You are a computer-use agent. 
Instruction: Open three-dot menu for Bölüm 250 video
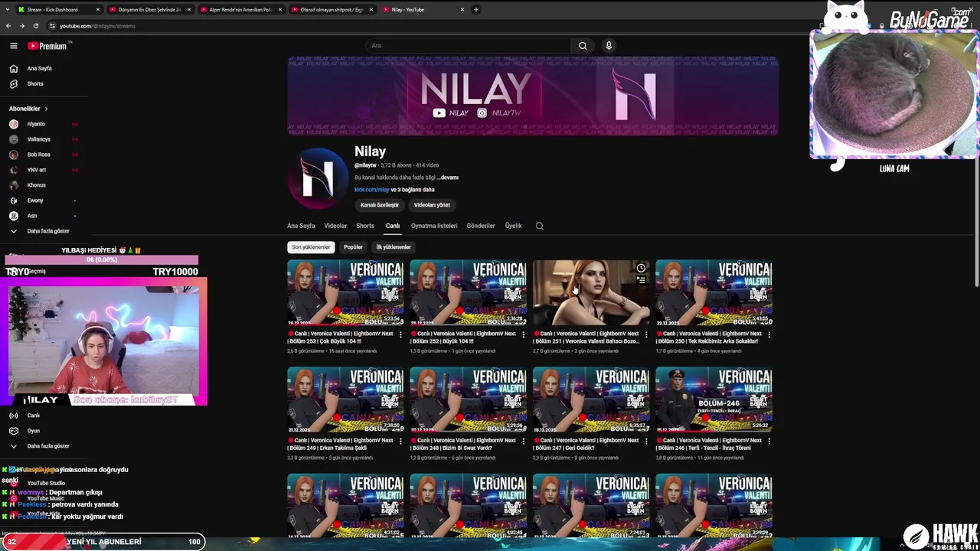coord(769,334)
